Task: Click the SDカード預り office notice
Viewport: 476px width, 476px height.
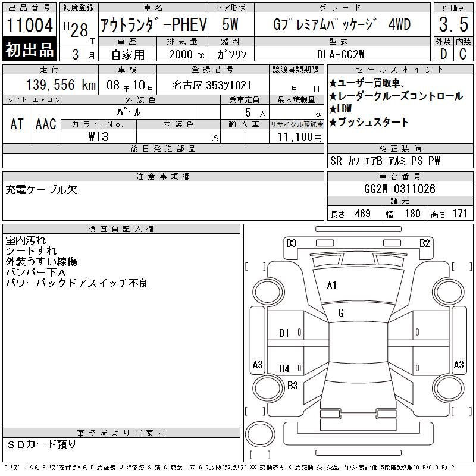Action: pyautogui.click(x=42, y=444)
